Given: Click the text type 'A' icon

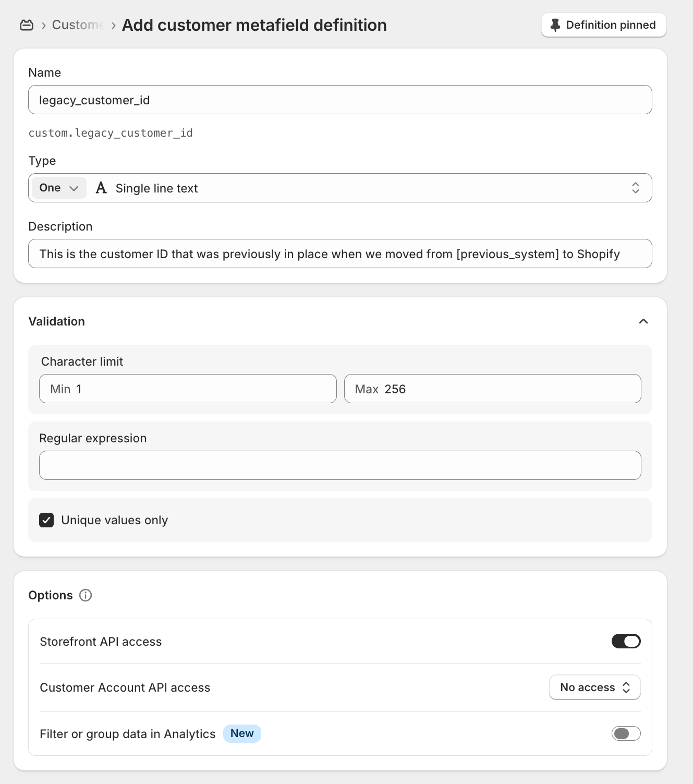Looking at the screenshot, I should coord(101,188).
